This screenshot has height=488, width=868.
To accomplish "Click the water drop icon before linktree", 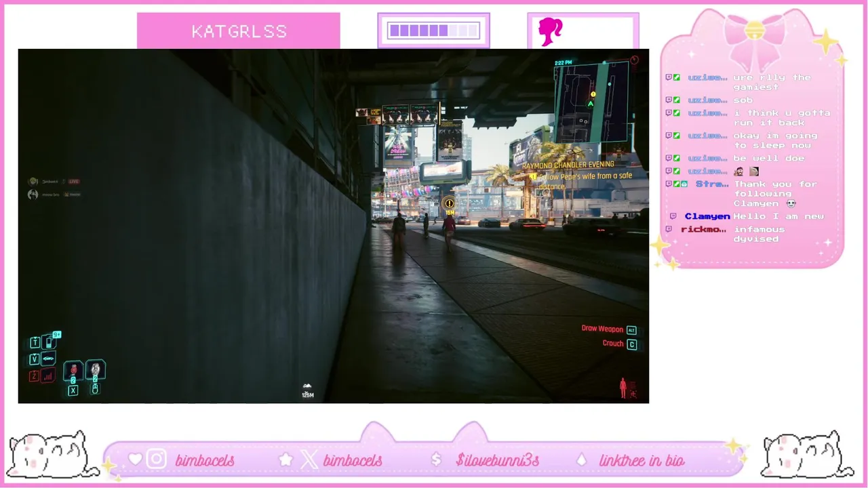I will pos(581,460).
